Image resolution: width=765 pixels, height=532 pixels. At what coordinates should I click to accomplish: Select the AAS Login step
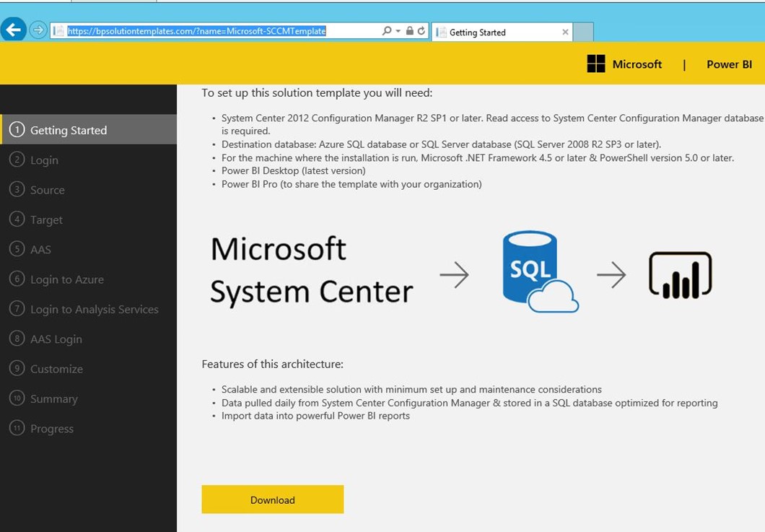click(88, 339)
